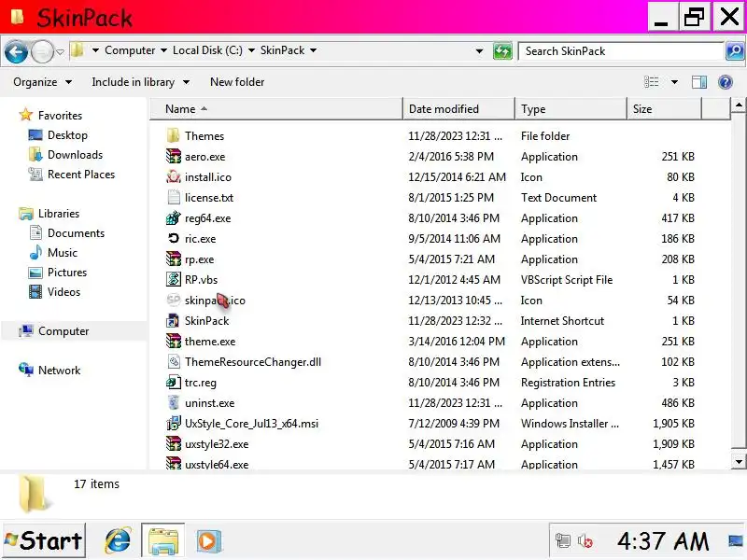Open Internet Explorer from the taskbar
The width and height of the screenshot is (747, 560).
(x=118, y=541)
